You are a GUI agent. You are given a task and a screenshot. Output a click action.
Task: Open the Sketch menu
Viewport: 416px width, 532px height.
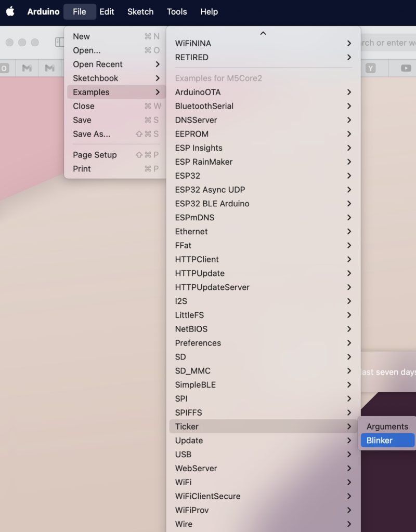[x=140, y=11]
